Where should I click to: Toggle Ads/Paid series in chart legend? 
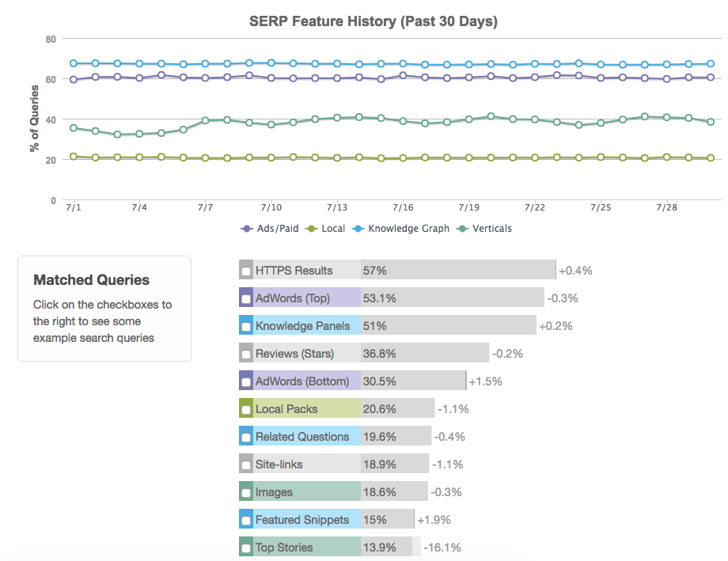269,229
